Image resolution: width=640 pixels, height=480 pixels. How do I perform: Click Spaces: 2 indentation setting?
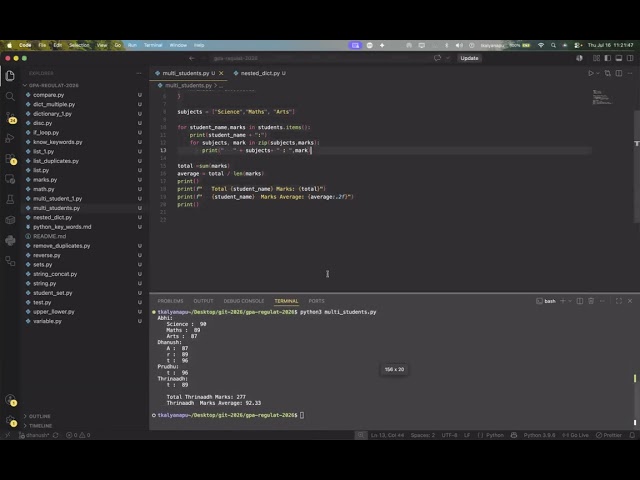tap(422, 435)
